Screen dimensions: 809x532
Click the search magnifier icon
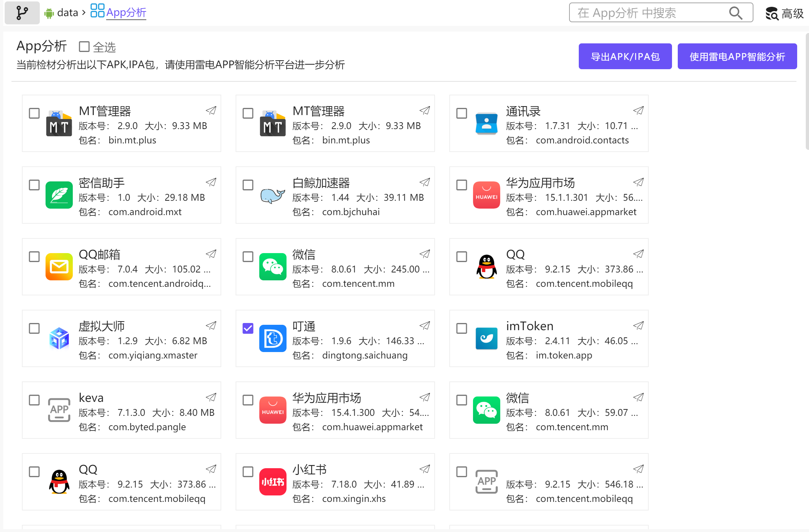735,13
